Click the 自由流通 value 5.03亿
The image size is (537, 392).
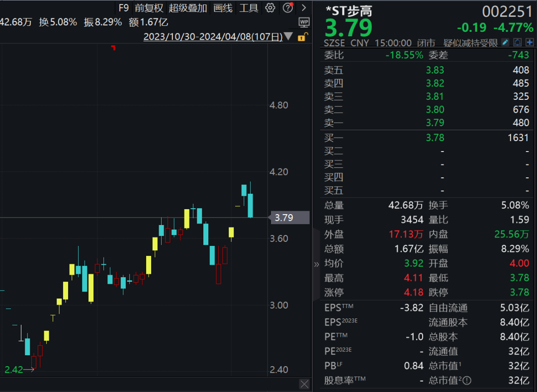515,308
